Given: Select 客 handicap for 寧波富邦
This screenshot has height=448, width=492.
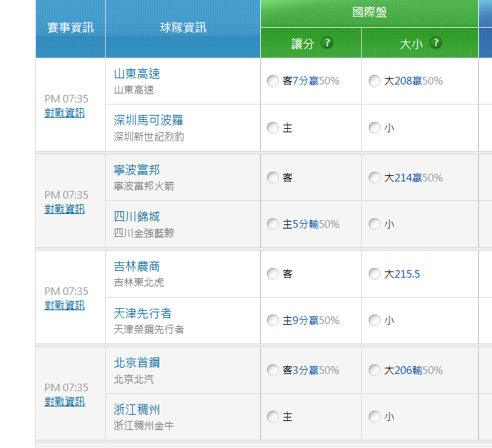Looking at the screenshot, I should 273,178.
